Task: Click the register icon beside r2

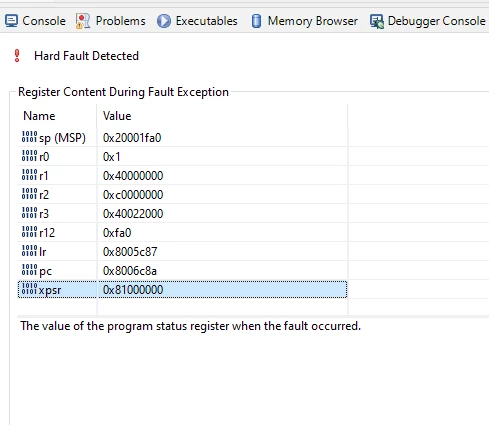Action: click(29, 194)
